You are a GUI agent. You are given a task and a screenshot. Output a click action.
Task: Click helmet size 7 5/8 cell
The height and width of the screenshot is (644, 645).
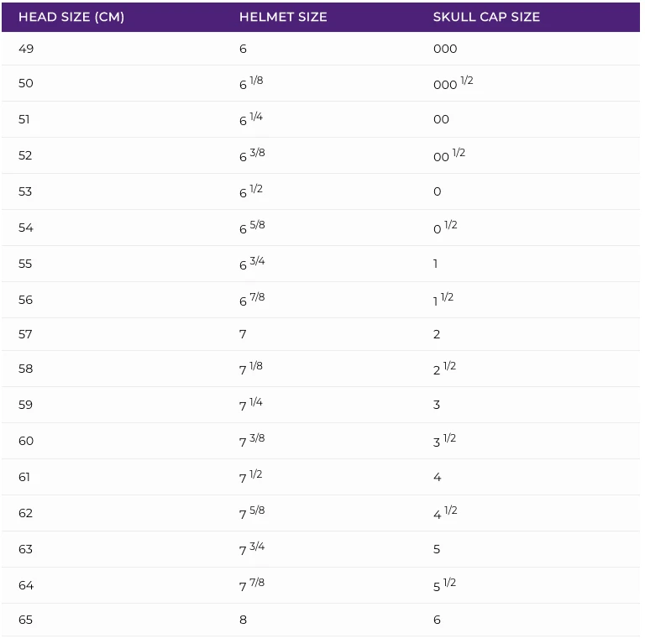coord(252,513)
